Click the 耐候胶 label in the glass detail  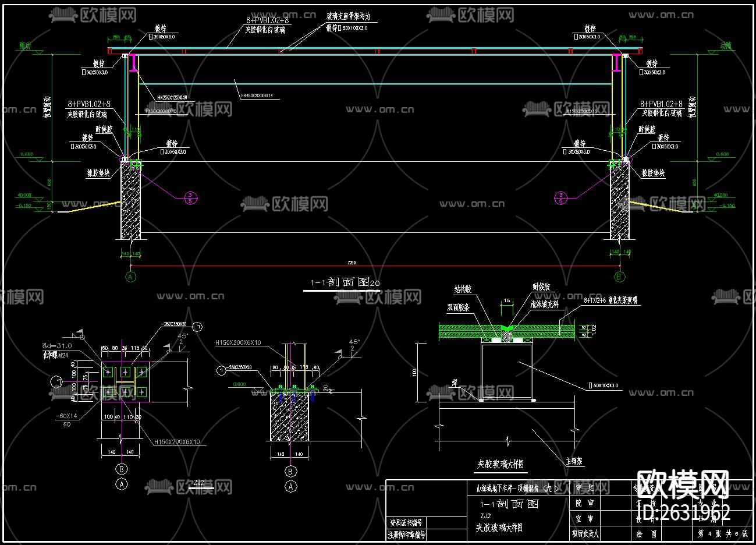[541, 287]
